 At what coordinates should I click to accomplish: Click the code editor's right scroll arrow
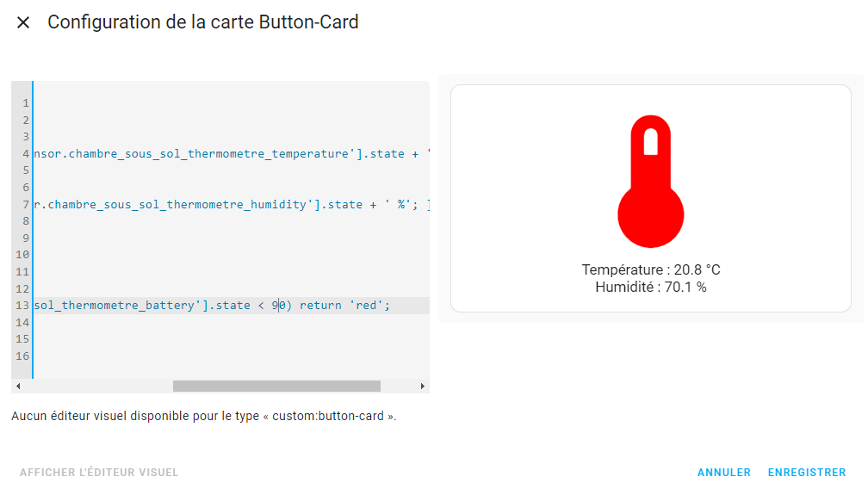(422, 387)
